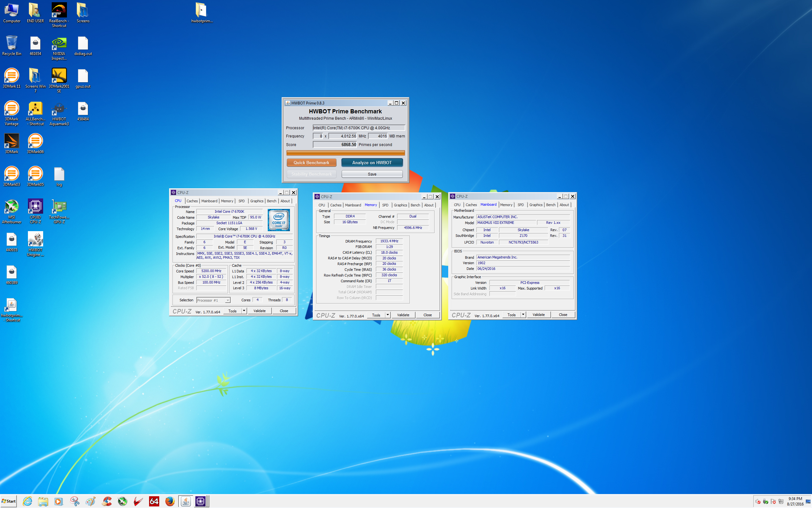The image size is (812, 508).
Task: Click the Intel Core i7 logo in CPU-Z
Action: tap(278, 220)
